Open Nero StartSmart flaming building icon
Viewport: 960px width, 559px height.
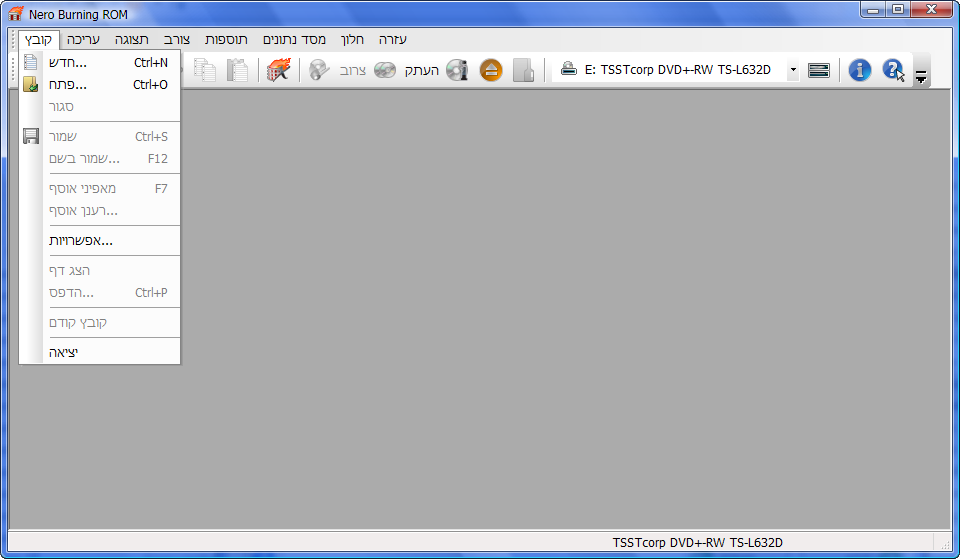pyautogui.click(x=279, y=70)
